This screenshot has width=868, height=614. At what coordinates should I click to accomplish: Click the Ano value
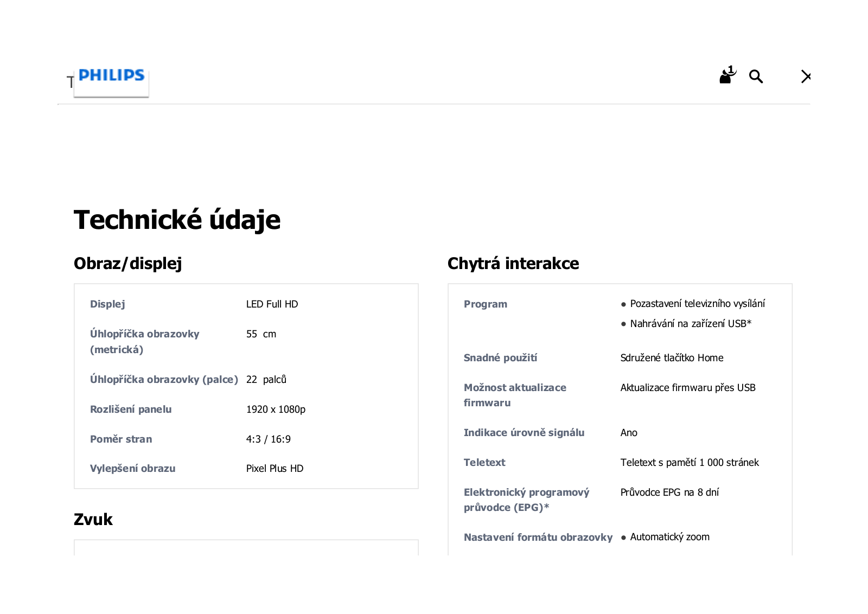629,433
